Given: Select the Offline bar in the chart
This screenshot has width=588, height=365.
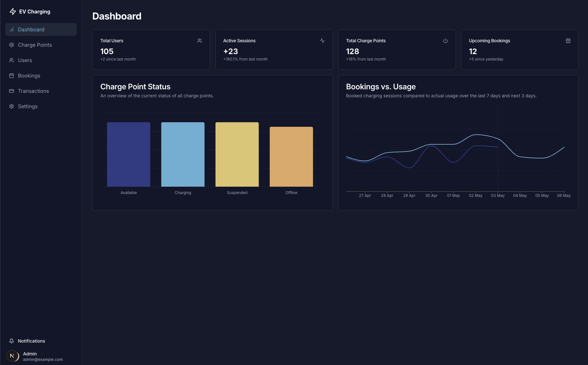Looking at the screenshot, I should pyautogui.click(x=291, y=157).
